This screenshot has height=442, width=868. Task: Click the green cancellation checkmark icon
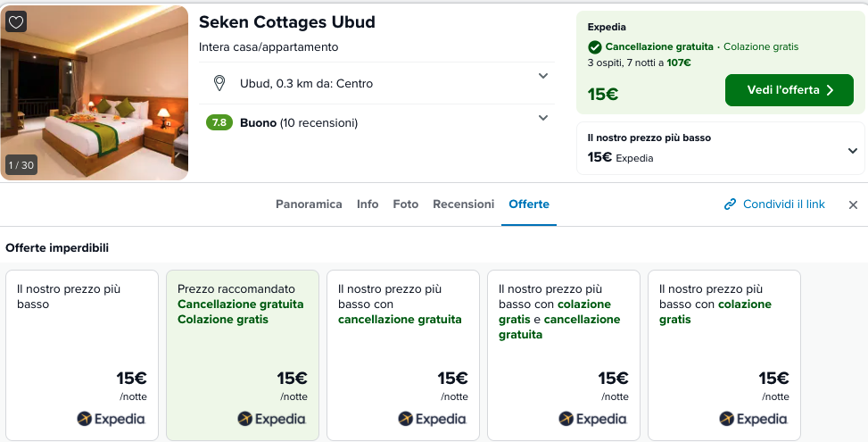[x=594, y=47]
